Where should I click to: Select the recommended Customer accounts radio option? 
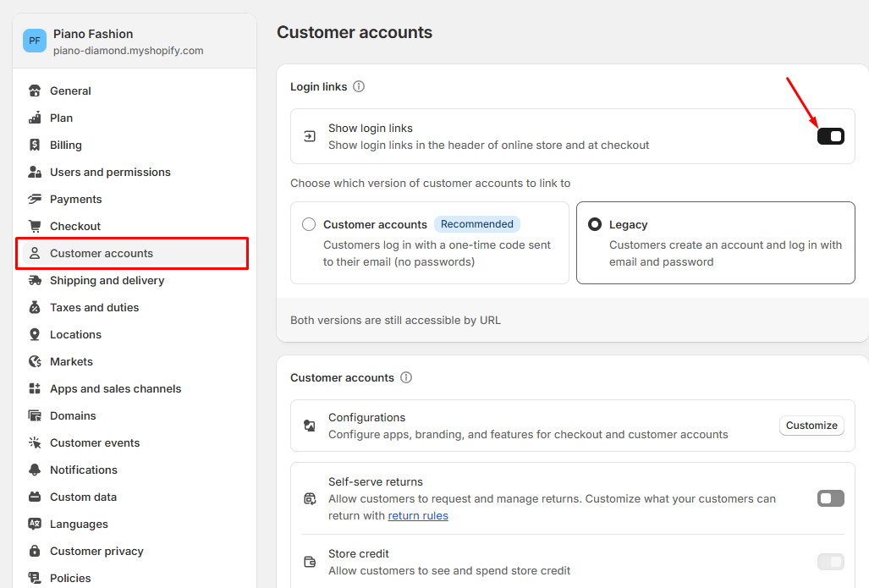point(309,224)
